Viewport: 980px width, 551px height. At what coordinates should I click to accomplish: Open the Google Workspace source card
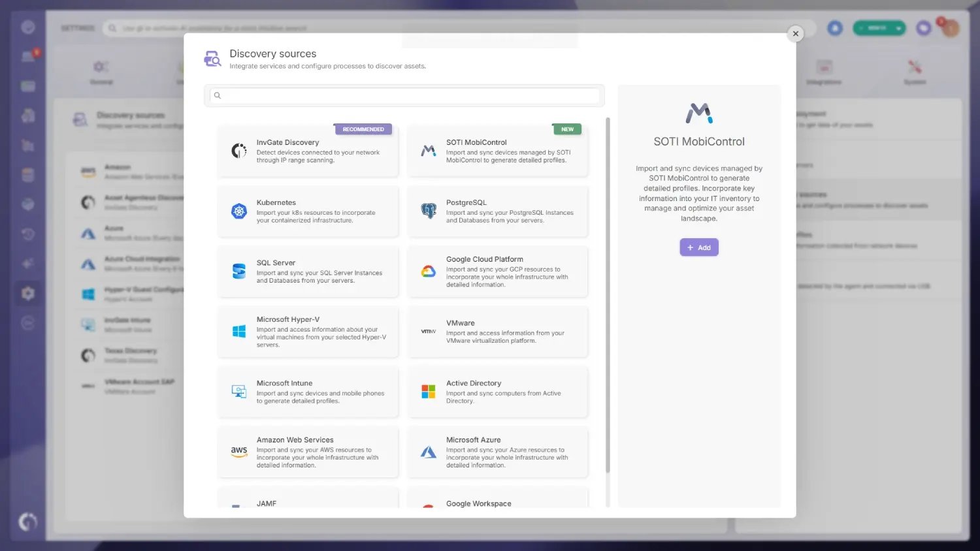497,497
